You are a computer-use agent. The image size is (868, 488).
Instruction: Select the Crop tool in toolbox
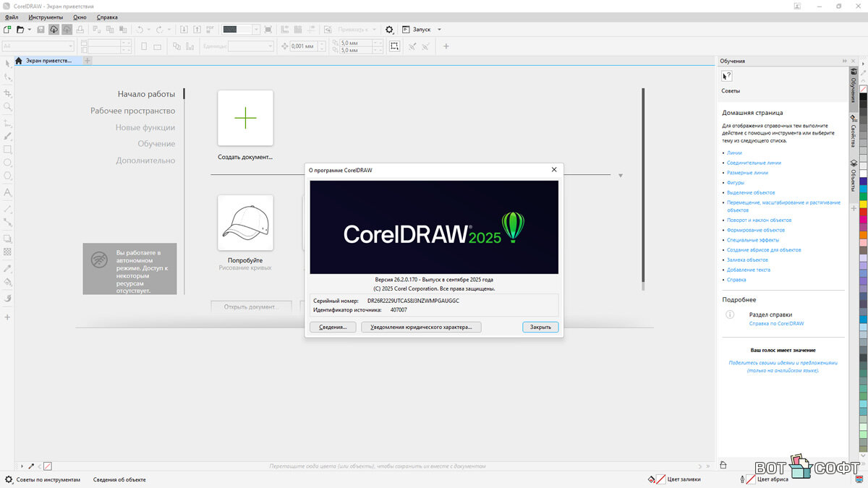(x=8, y=93)
